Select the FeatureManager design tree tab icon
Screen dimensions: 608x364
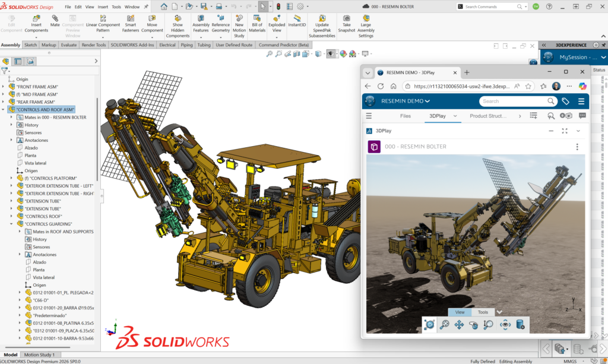coord(6,61)
